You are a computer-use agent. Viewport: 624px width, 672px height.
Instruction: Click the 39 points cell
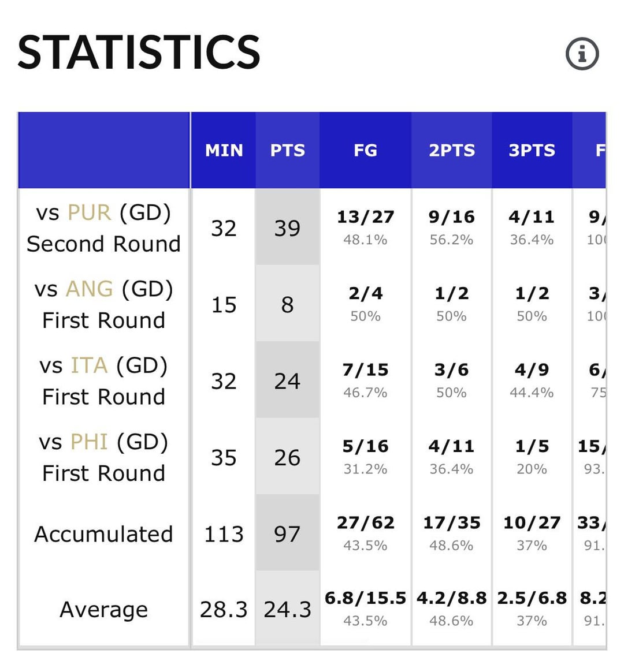click(287, 228)
